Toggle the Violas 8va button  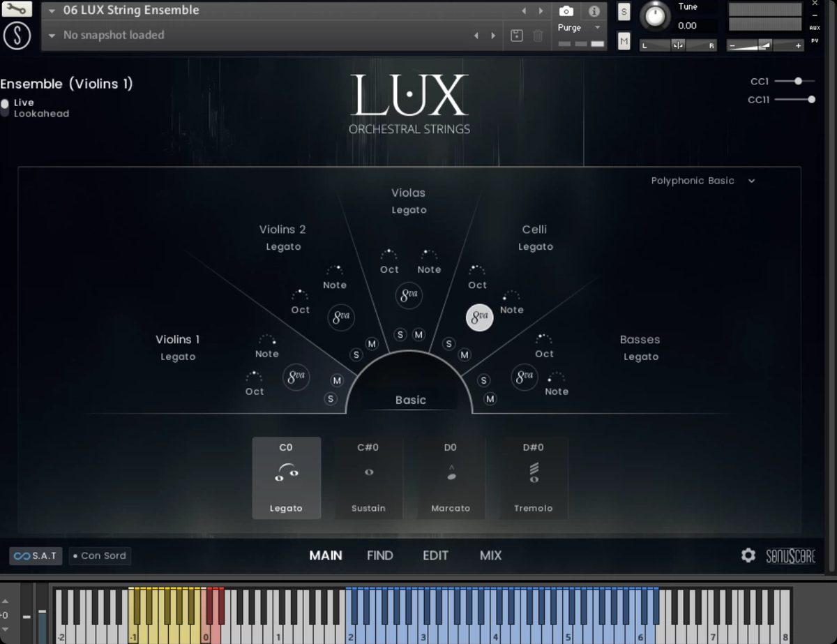[x=409, y=295]
